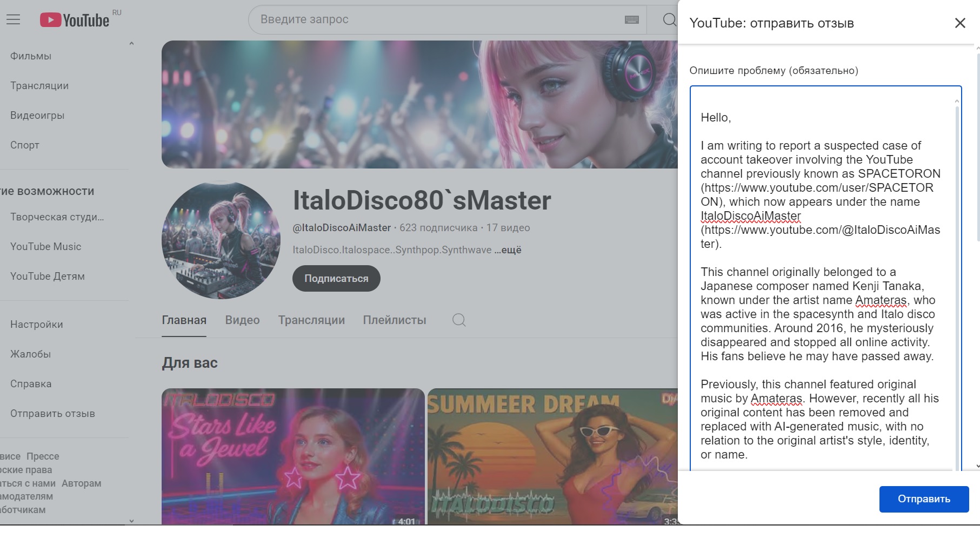Switch to the Плейлисты channel tab
The width and height of the screenshot is (980, 559).
coord(395,320)
